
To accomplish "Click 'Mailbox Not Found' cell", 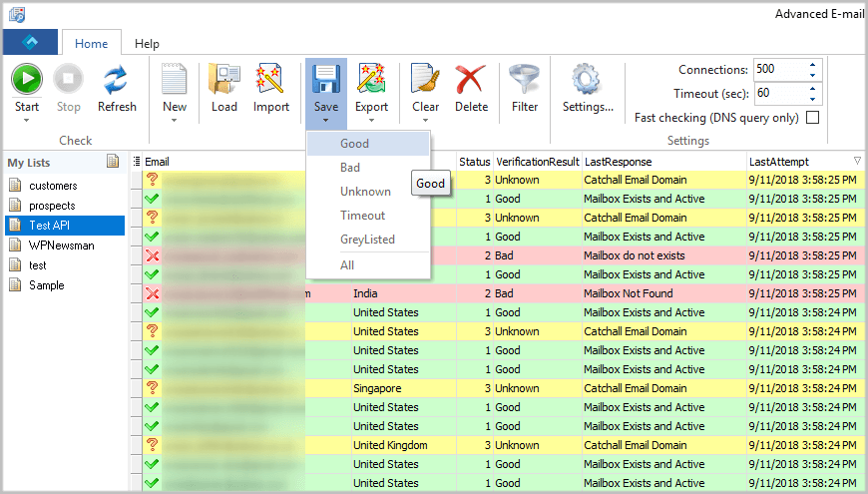I will [663, 293].
